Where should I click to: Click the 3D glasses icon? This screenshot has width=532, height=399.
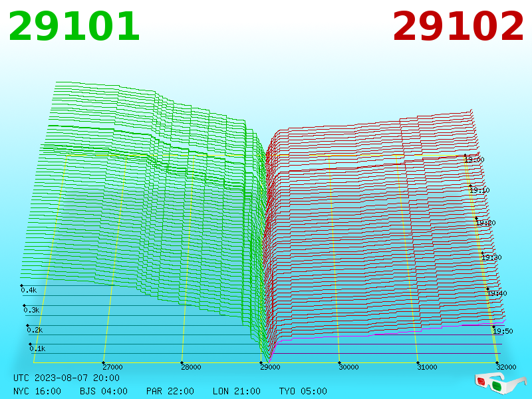500,384
